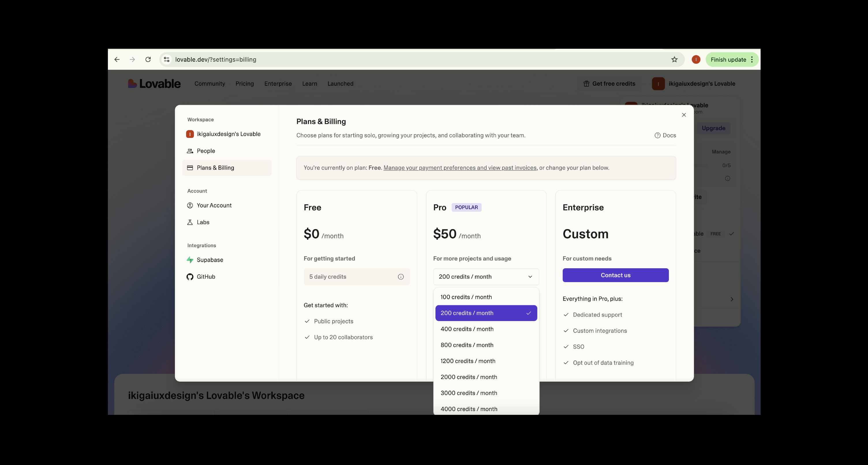The height and width of the screenshot is (465, 868).
Task: Open Docs via the question mark icon
Action: click(657, 136)
